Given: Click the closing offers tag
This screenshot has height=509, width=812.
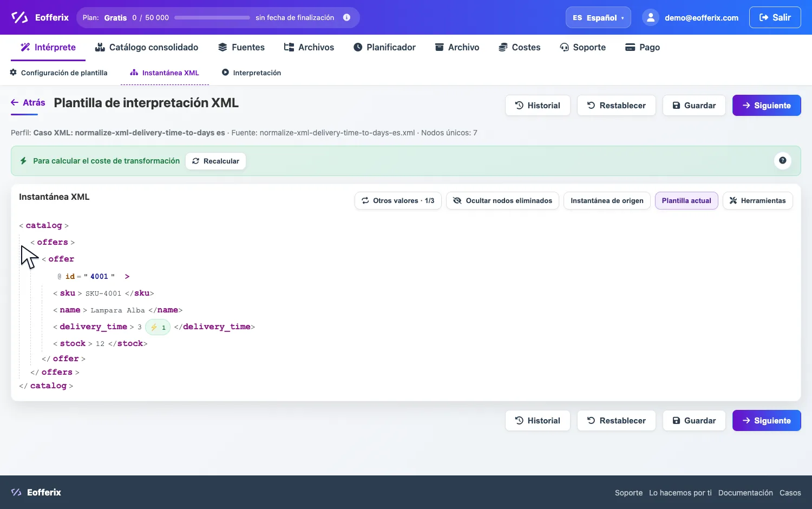Looking at the screenshot, I should click(x=55, y=372).
